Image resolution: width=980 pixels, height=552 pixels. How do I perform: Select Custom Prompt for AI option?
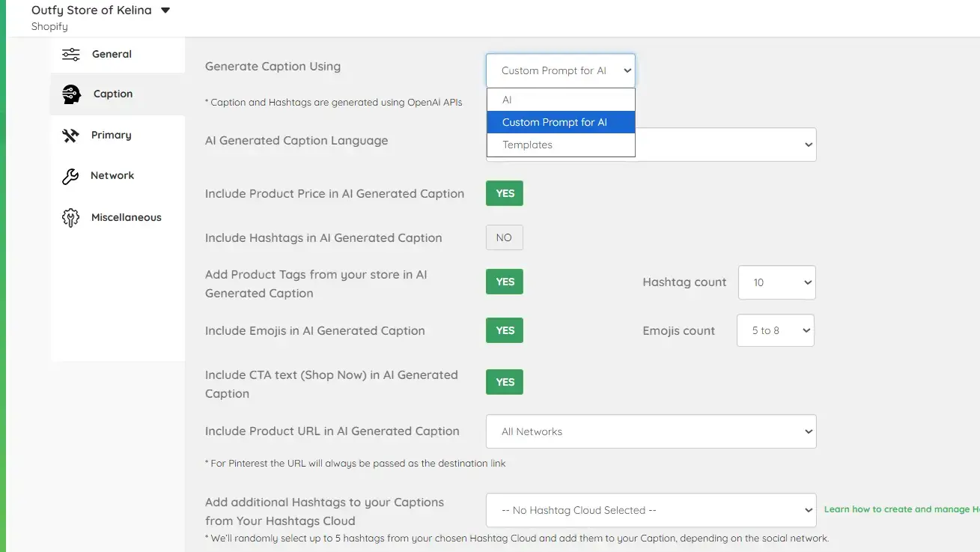coord(561,122)
